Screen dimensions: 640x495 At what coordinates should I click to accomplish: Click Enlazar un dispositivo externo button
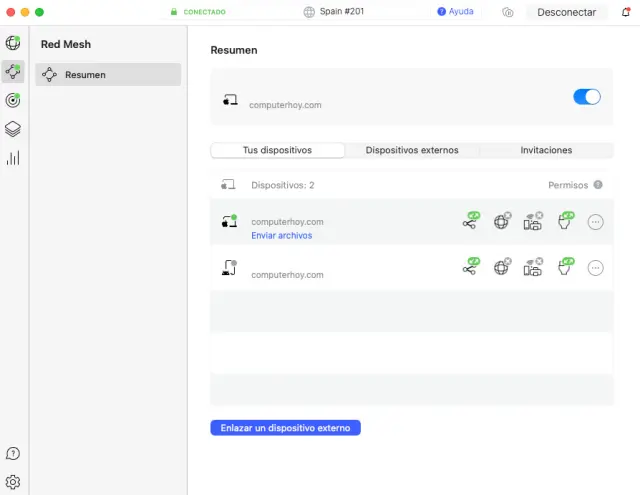coord(285,428)
